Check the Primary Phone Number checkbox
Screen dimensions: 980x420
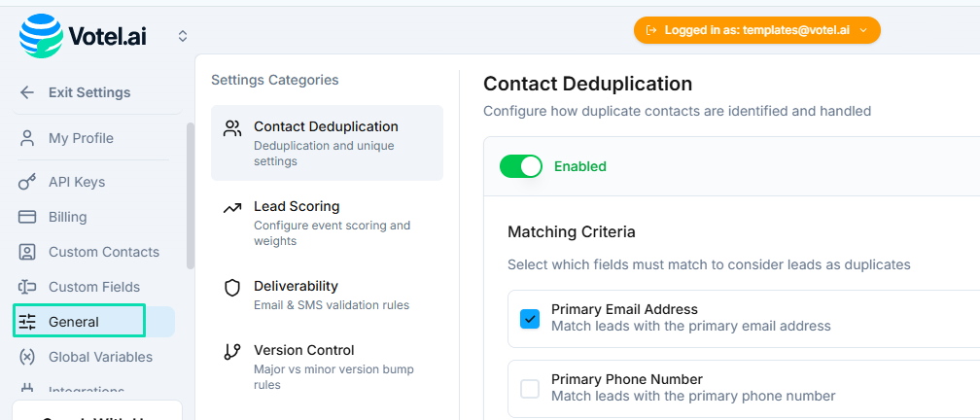pos(530,388)
